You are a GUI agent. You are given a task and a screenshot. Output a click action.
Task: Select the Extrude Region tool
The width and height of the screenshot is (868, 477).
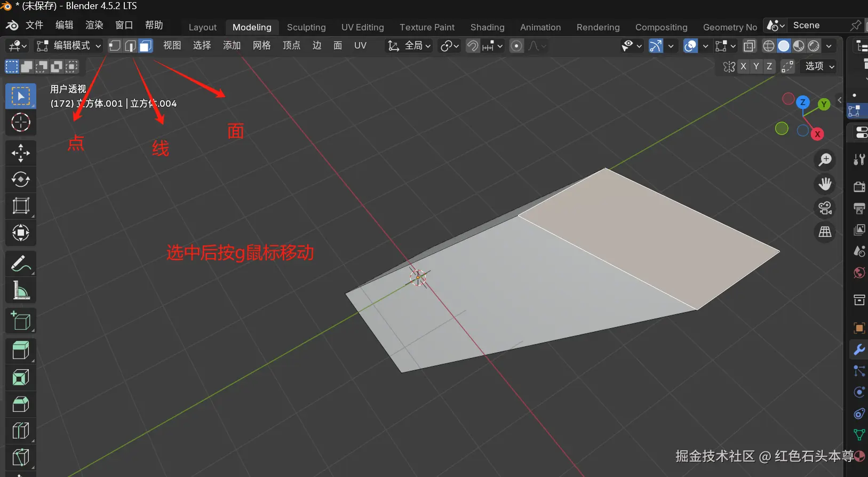click(x=21, y=351)
